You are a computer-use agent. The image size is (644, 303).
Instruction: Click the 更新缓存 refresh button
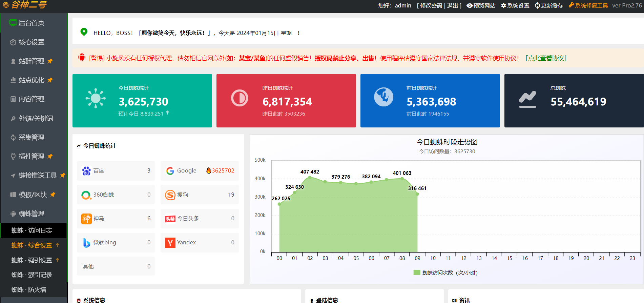(x=549, y=6)
